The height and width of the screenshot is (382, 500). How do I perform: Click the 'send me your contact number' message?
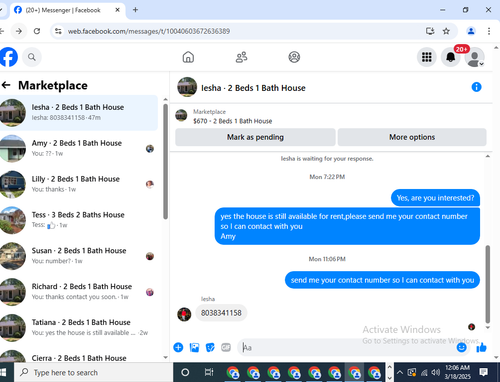(382, 280)
